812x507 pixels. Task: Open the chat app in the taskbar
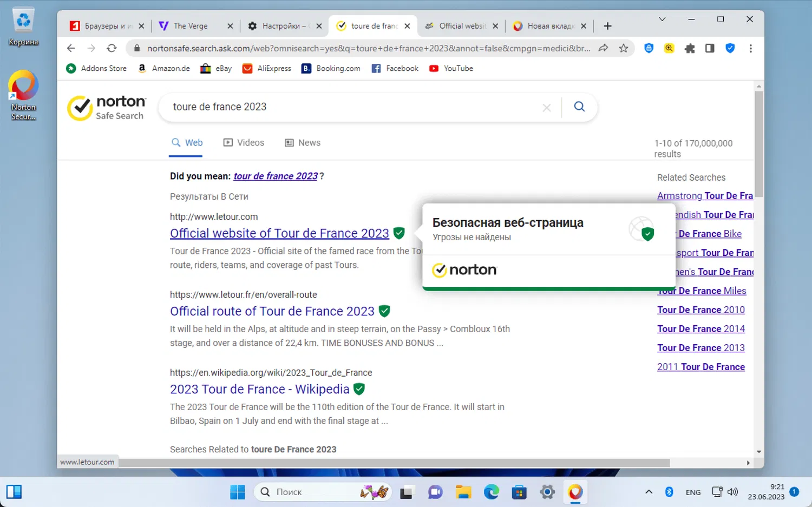click(435, 492)
